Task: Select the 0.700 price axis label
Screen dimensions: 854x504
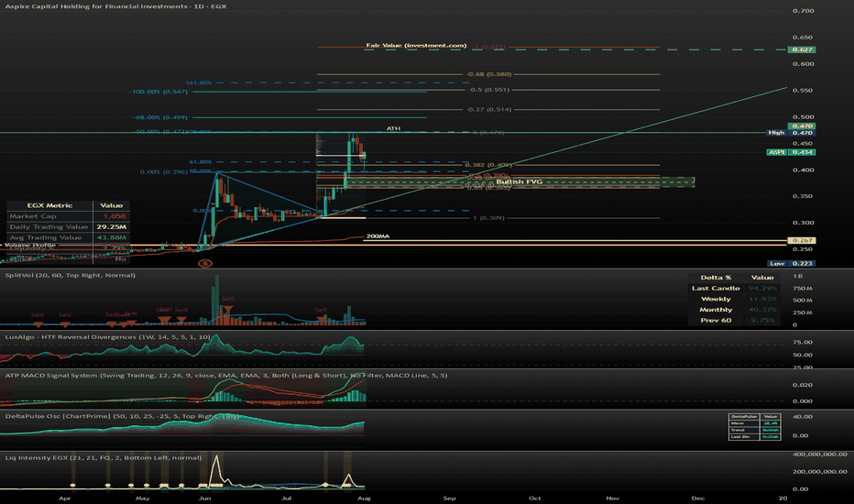Action: pos(804,11)
